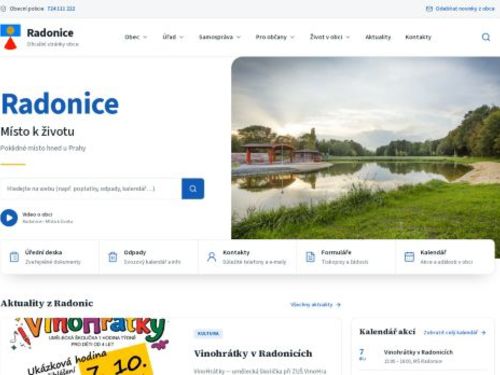Screen dimensions: 500x375
Task: Open the Zobrazit celý kalendář link
Action: tap(451, 332)
